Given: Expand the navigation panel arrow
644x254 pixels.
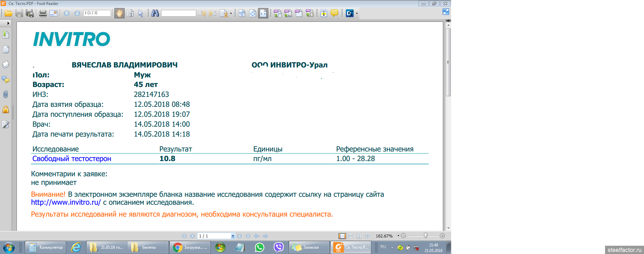Looking at the screenshot, I should (8, 23).
